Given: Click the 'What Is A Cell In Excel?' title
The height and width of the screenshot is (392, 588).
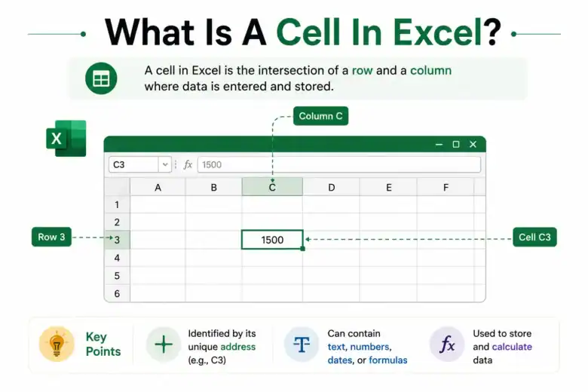Looking at the screenshot, I should (x=303, y=32).
